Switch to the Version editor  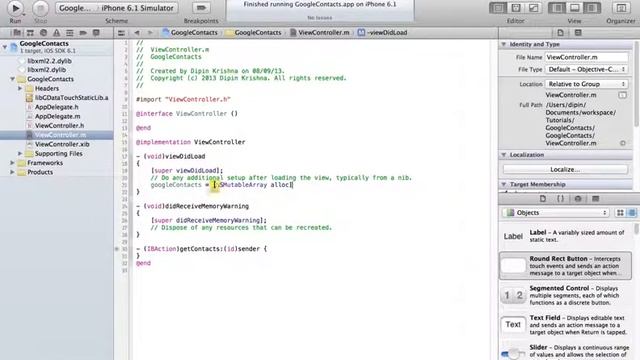click(533, 8)
